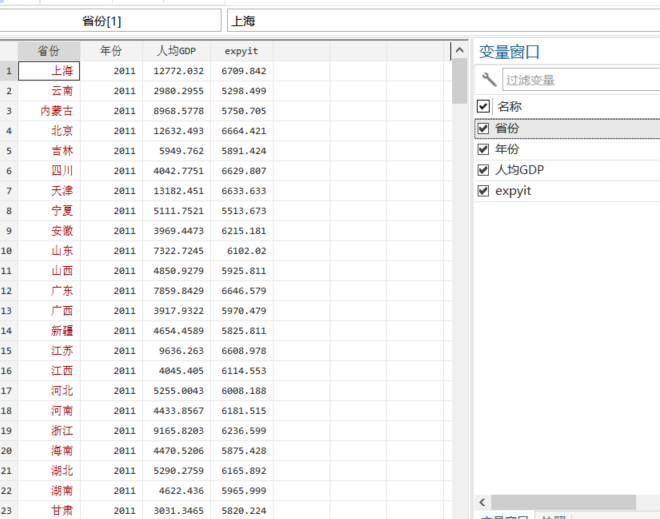Toggle the 名称 select-all checkbox
660x519 pixels.
coord(483,106)
